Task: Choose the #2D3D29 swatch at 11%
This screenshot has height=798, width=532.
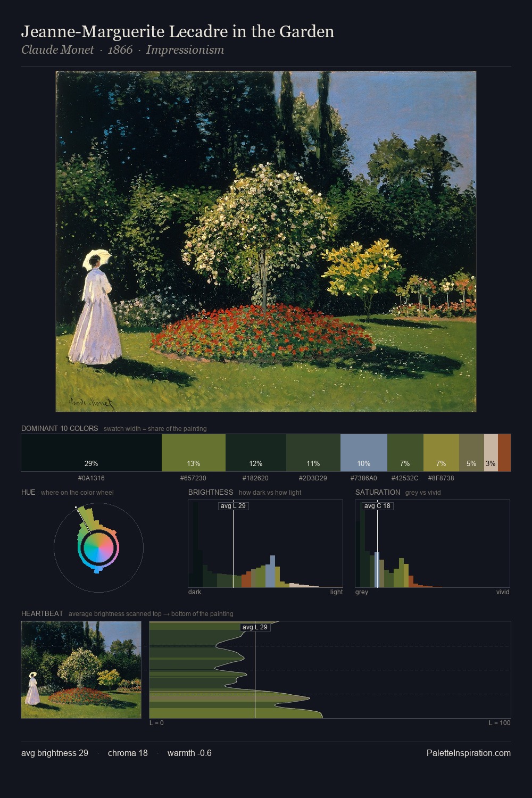Action: tap(313, 453)
